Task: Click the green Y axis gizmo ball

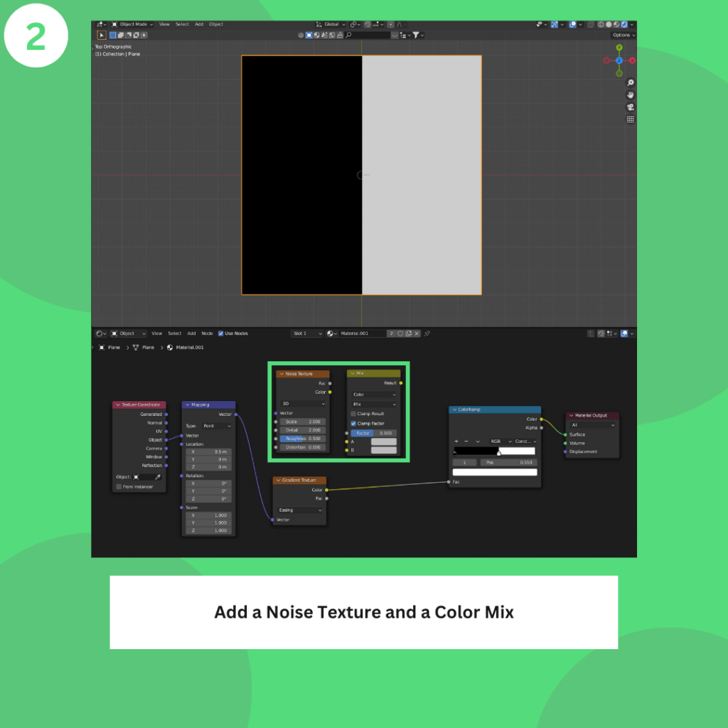Action: (619, 48)
